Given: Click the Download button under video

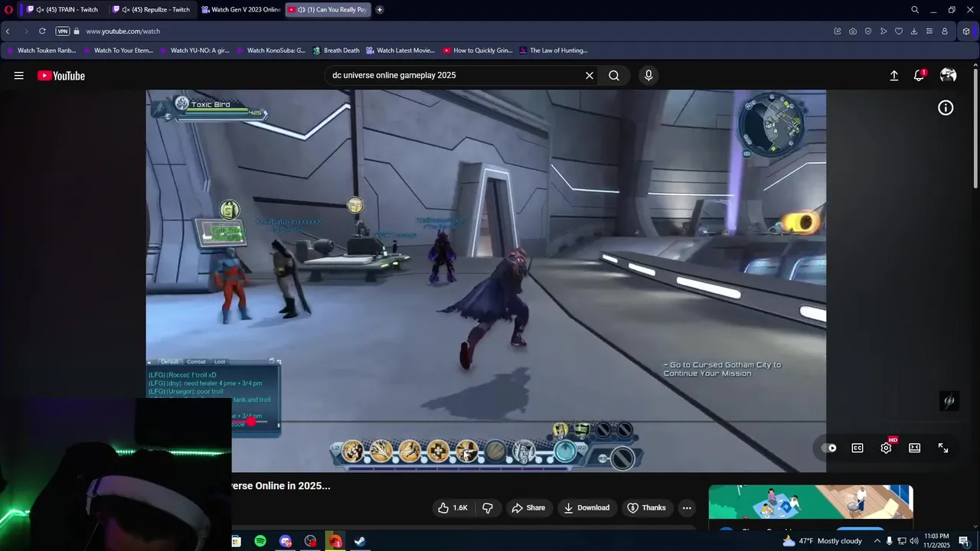Looking at the screenshot, I should coord(586,508).
